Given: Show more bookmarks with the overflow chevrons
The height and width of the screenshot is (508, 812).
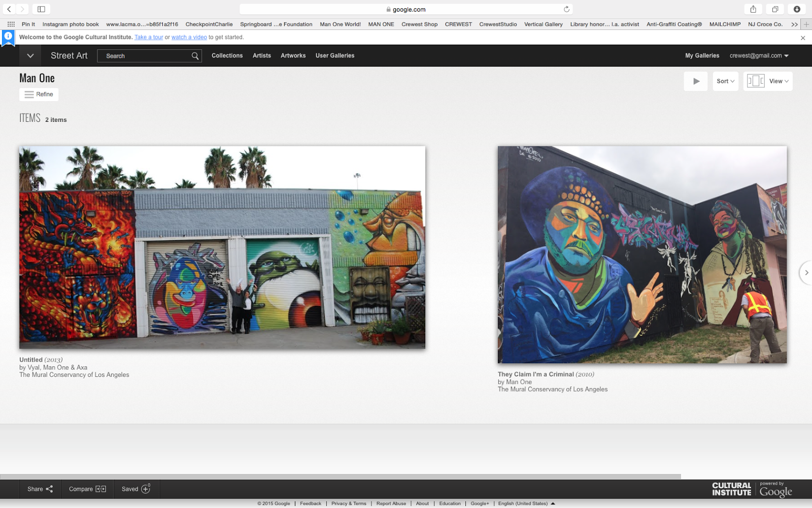Looking at the screenshot, I should pyautogui.click(x=794, y=24).
